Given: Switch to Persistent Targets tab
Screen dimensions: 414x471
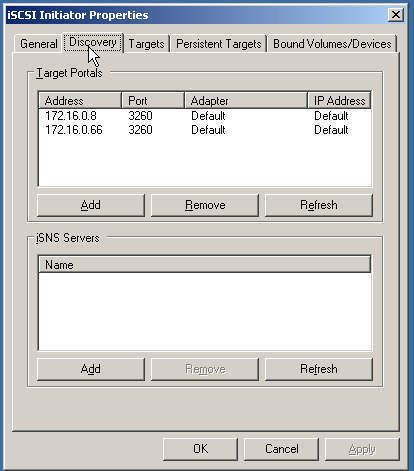Looking at the screenshot, I should 218,44.
